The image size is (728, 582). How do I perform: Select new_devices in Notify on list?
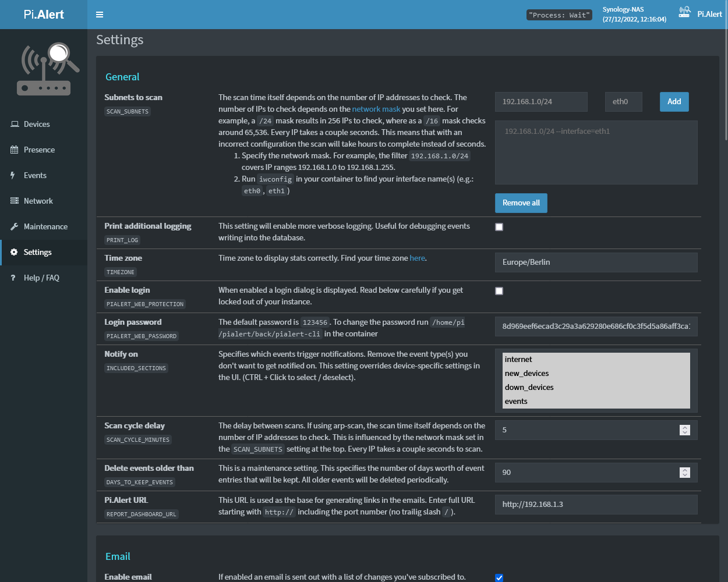(526, 374)
